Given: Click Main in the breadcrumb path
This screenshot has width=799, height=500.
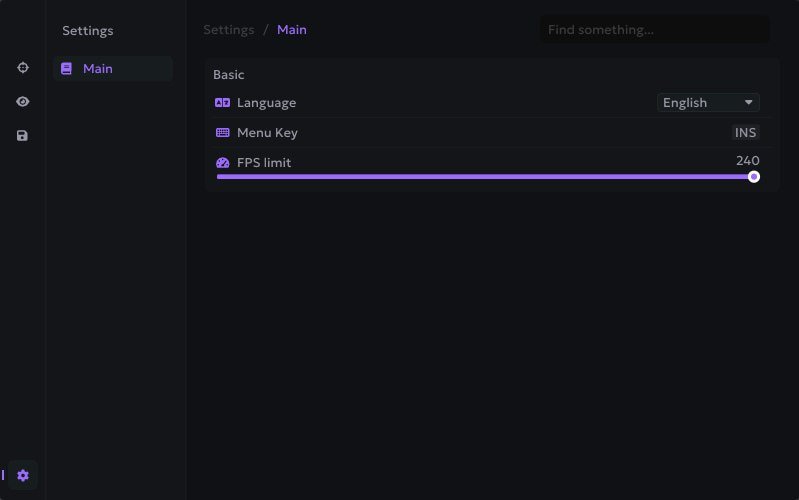Looking at the screenshot, I should (292, 30).
